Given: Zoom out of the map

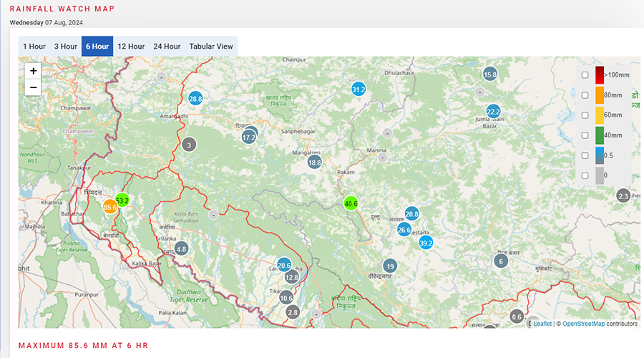Looking at the screenshot, I should 34,88.
